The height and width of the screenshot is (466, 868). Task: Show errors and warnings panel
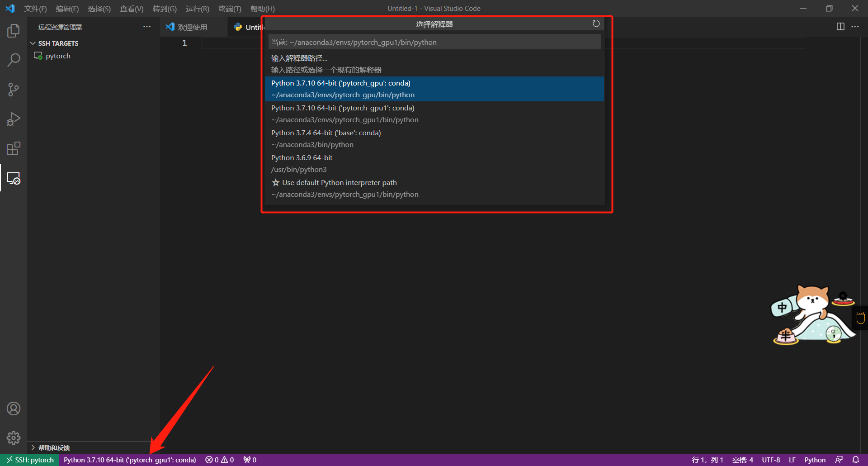point(220,460)
